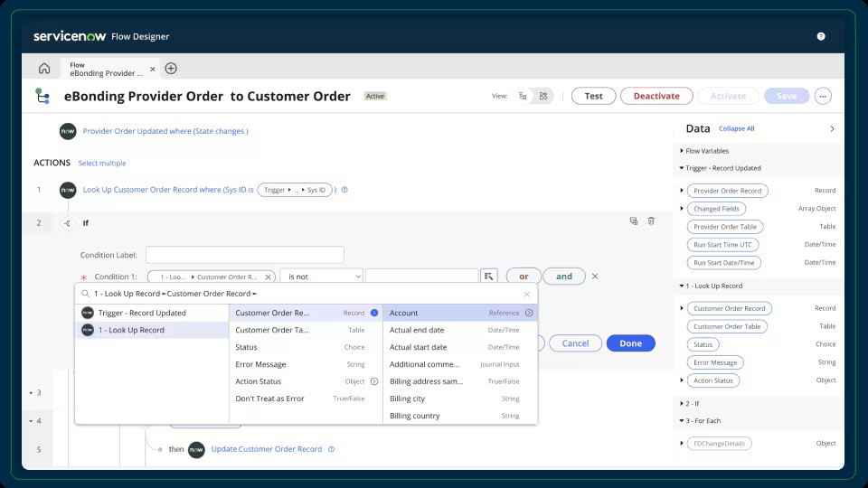Drill into Action Status object arrow
Screen dimensions: 868x488
[374, 381]
